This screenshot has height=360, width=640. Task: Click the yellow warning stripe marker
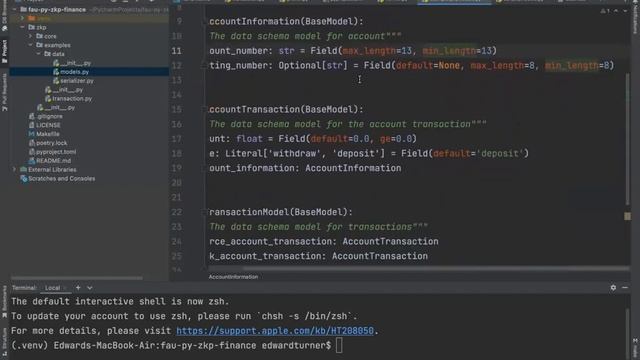[x=627, y=216]
